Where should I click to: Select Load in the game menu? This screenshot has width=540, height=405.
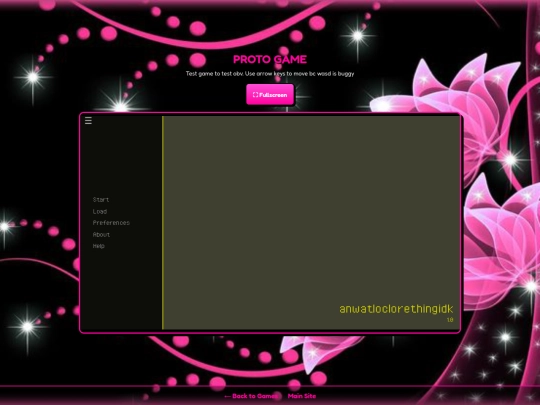[100, 211]
